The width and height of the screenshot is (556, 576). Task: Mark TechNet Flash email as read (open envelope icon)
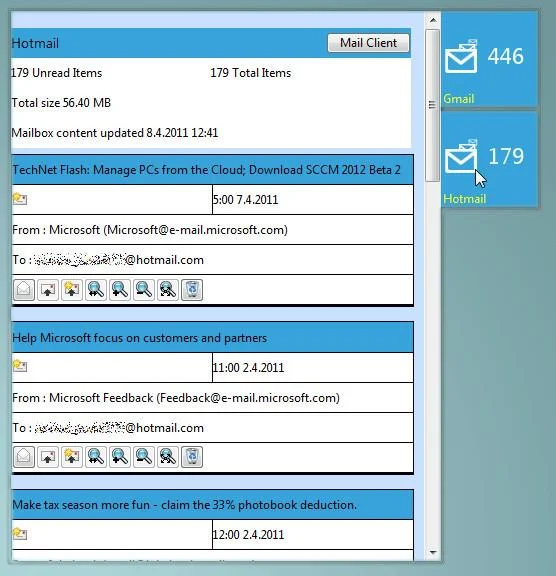click(24, 290)
